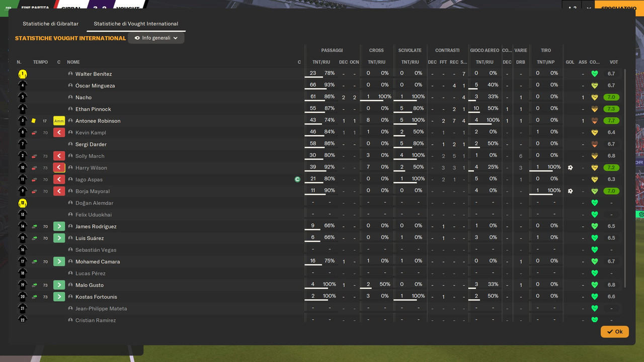This screenshot has width=644, height=362.
Task: Click the profile icon beside Sergi Darder's name
Action: pos(71,144)
